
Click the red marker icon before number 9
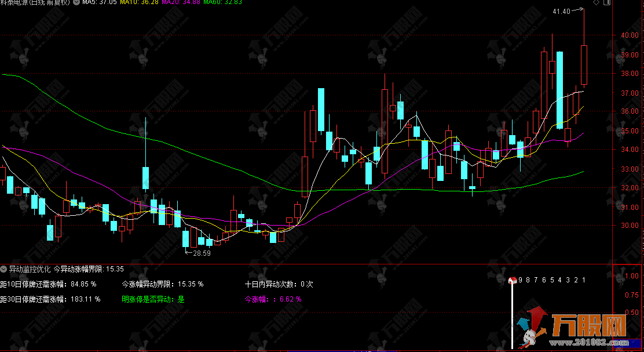(x=513, y=281)
